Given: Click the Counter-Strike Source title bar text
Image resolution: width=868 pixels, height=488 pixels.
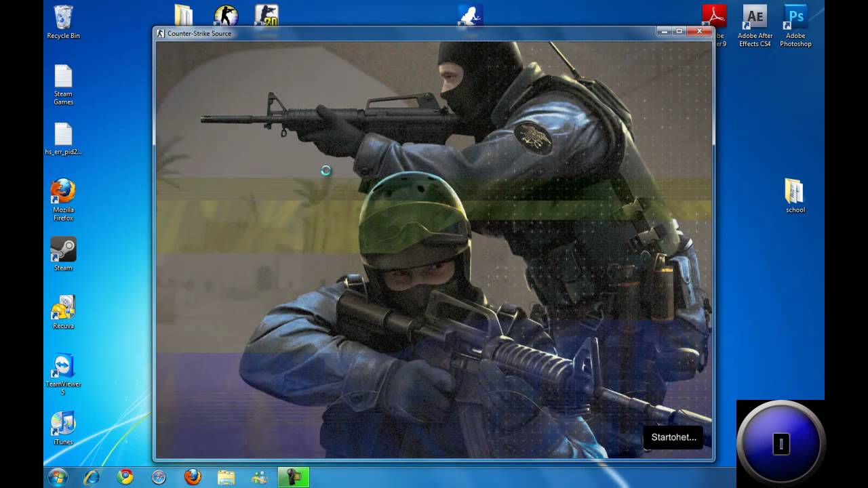Looking at the screenshot, I should coord(199,33).
